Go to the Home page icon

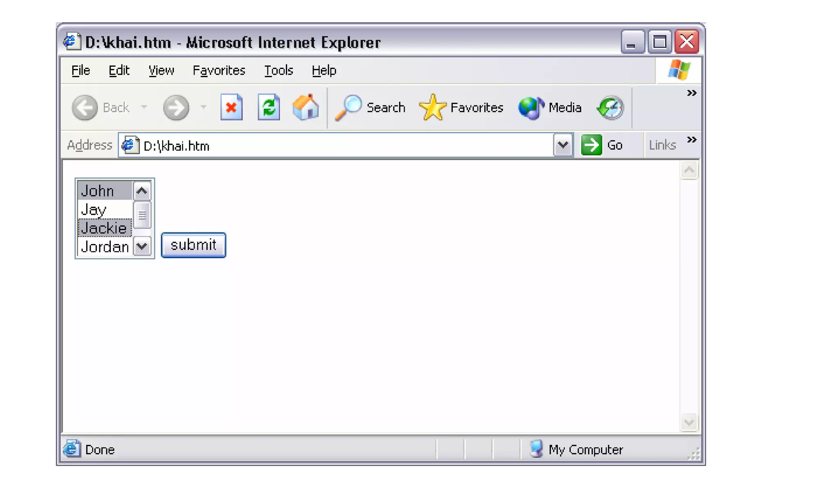pos(306,107)
